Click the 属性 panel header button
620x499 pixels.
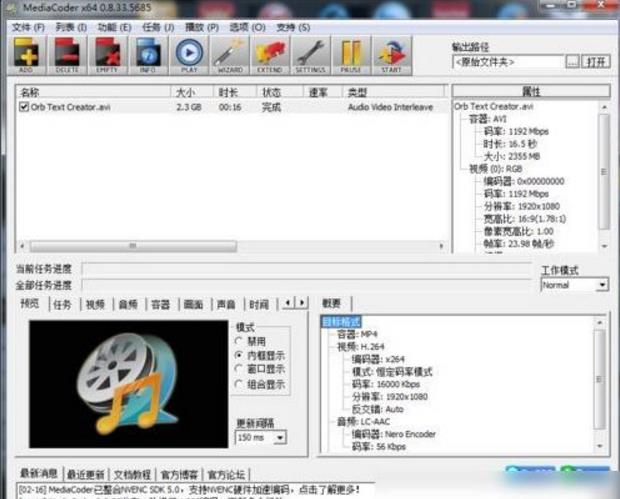(531, 91)
